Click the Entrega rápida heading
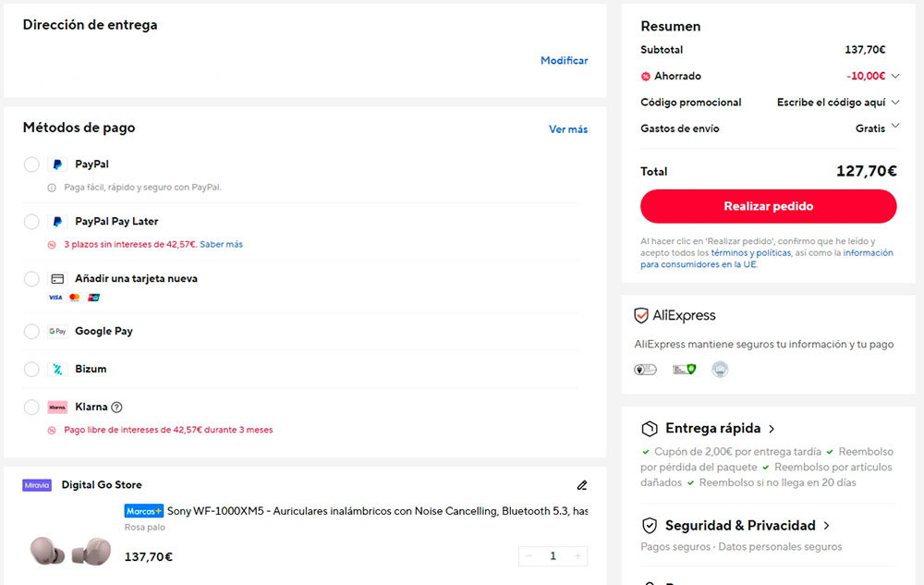924x585 pixels. pyautogui.click(x=713, y=428)
